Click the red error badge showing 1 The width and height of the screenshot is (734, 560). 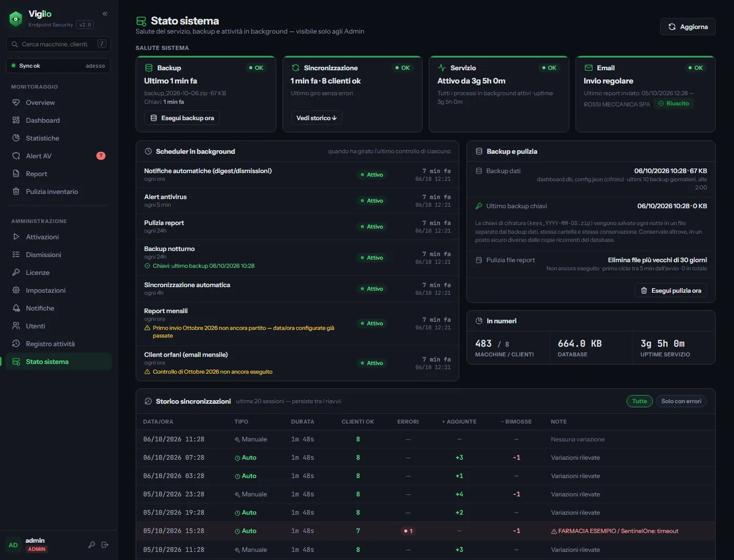tap(408, 531)
